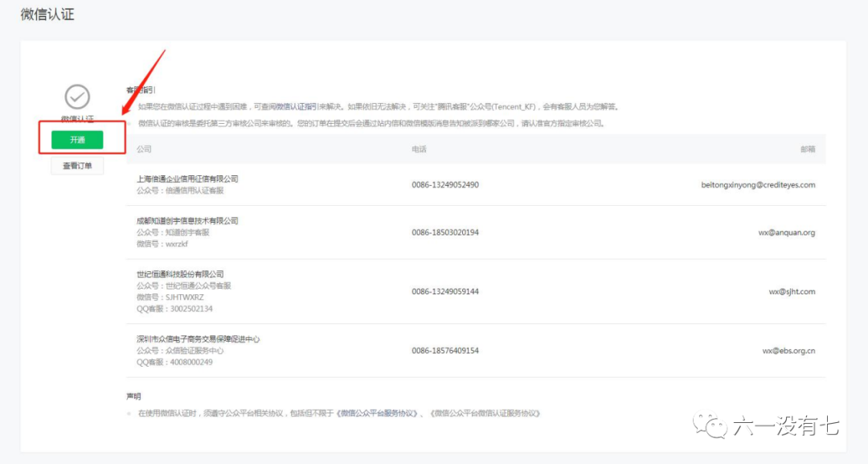The image size is (868, 464).
Task: Select 微信号：SJHTWXRZ text
Action: tap(170, 298)
